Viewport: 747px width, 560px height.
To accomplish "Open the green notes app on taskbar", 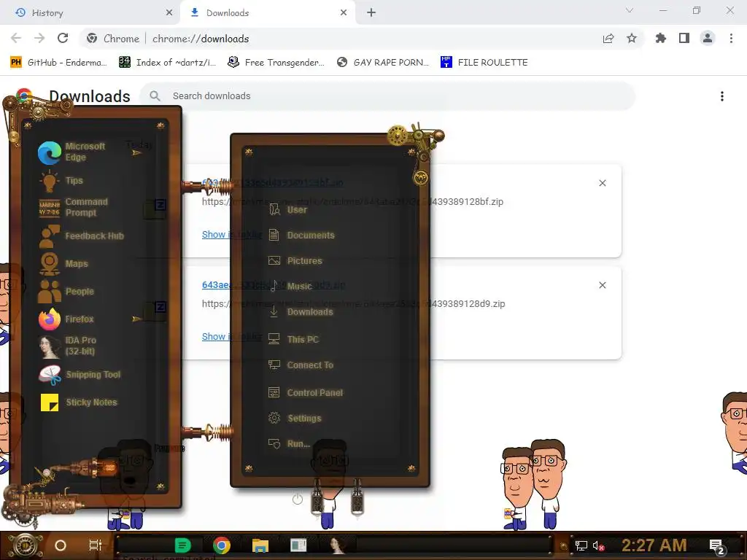I will 183,545.
